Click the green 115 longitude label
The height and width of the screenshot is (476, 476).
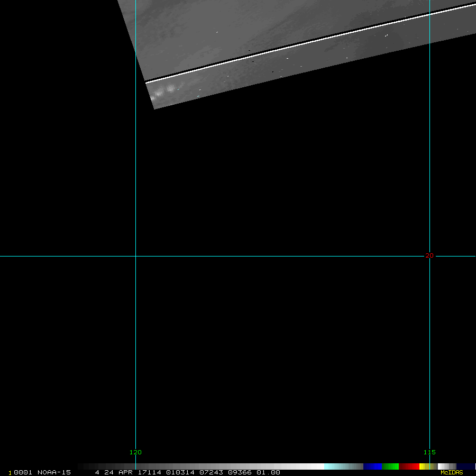click(429, 452)
